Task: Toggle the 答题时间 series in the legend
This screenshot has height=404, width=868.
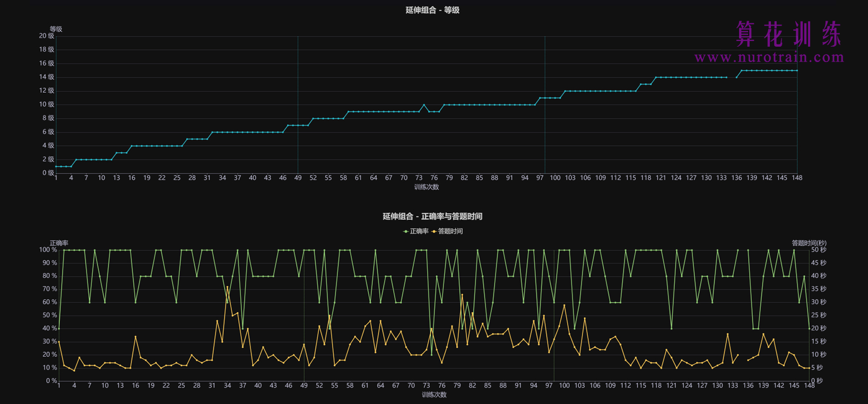Action: coord(448,231)
